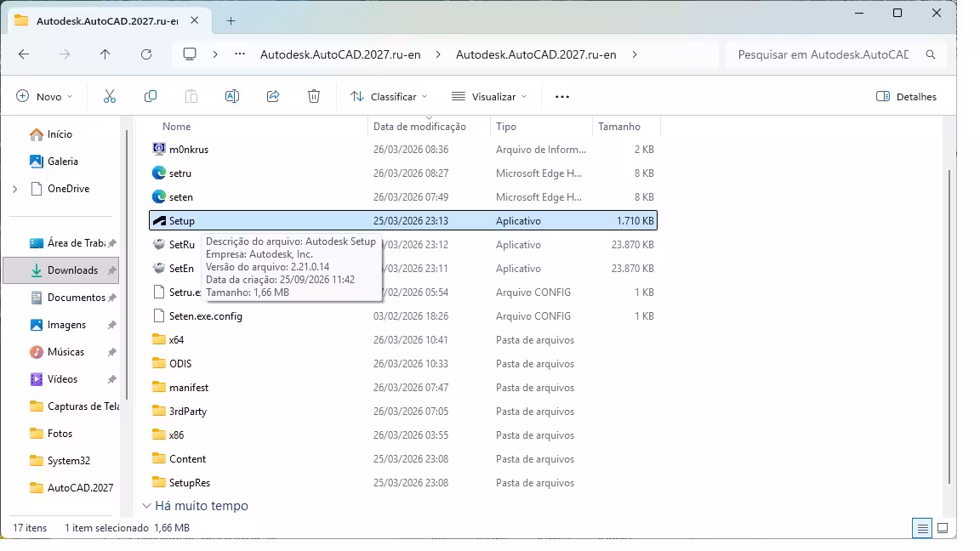Screen dimensions: 980x551
Task: Switch to details list view icon
Action: click(x=922, y=529)
